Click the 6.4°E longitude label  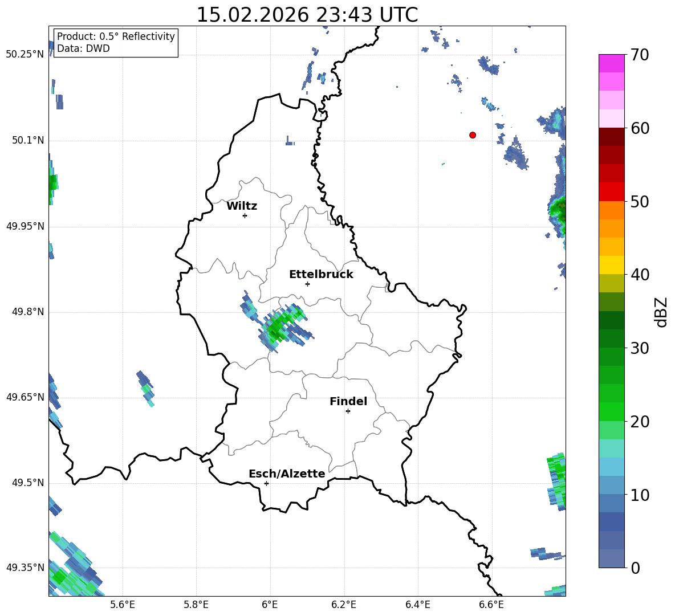click(x=417, y=605)
